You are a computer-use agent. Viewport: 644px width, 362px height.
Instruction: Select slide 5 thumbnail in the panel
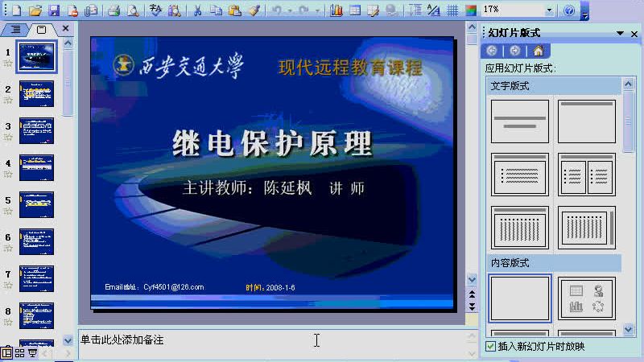(x=36, y=204)
